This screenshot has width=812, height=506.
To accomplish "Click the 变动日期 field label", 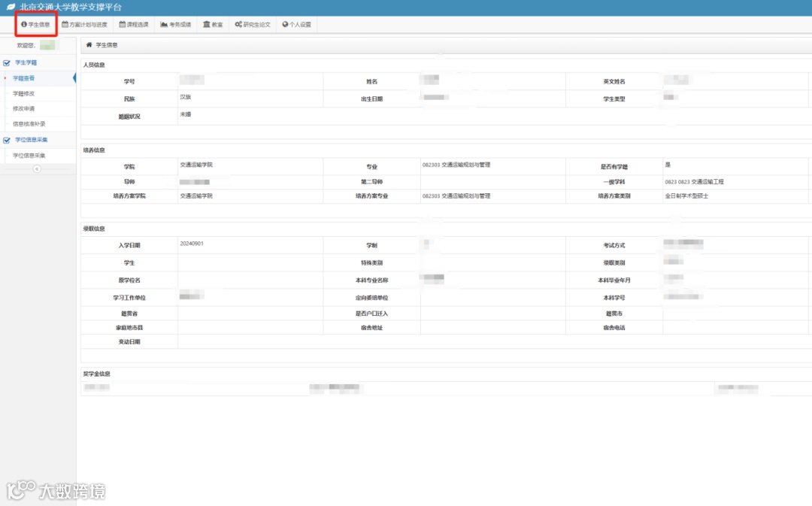I will pyautogui.click(x=129, y=342).
